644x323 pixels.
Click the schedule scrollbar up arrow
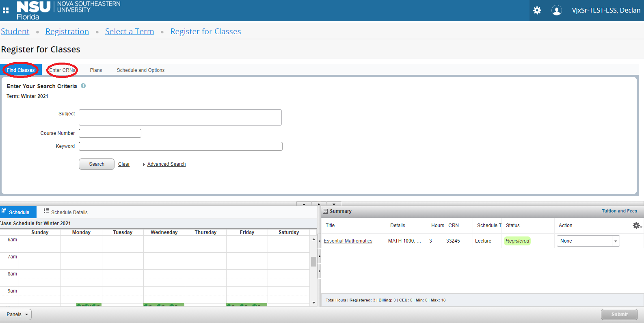[x=313, y=240]
